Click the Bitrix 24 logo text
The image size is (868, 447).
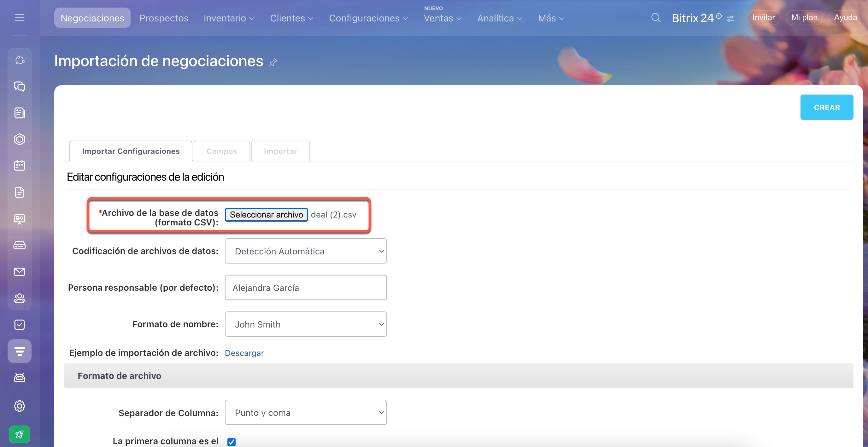[x=692, y=18]
